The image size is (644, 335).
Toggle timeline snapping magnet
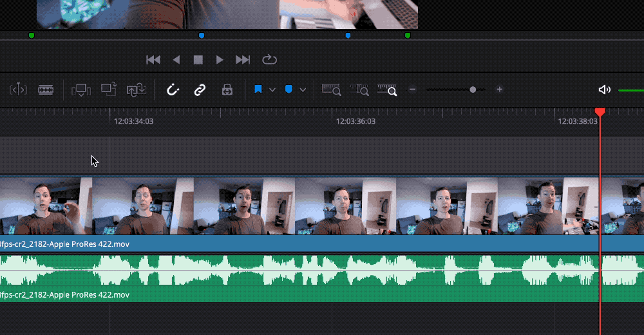tap(173, 90)
